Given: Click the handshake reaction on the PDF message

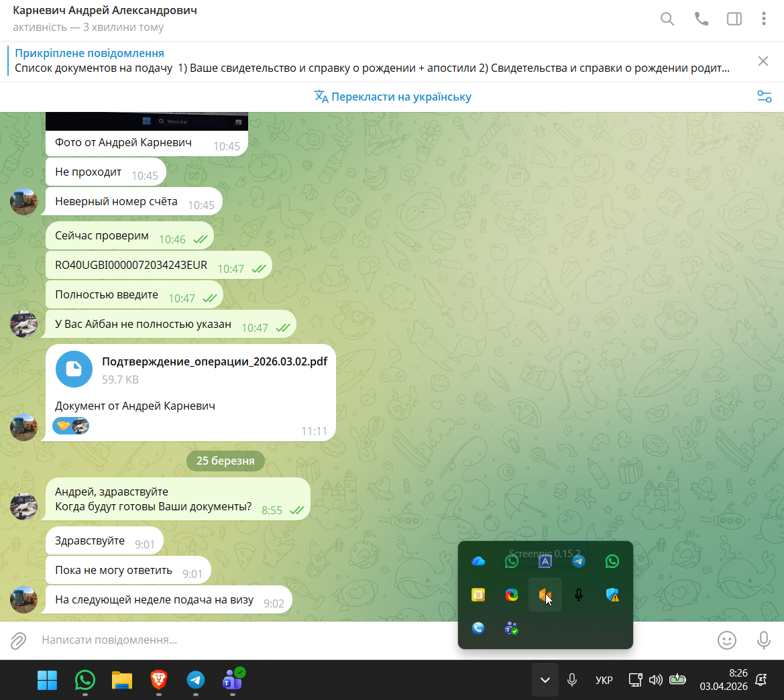Looking at the screenshot, I should [70, 426].
